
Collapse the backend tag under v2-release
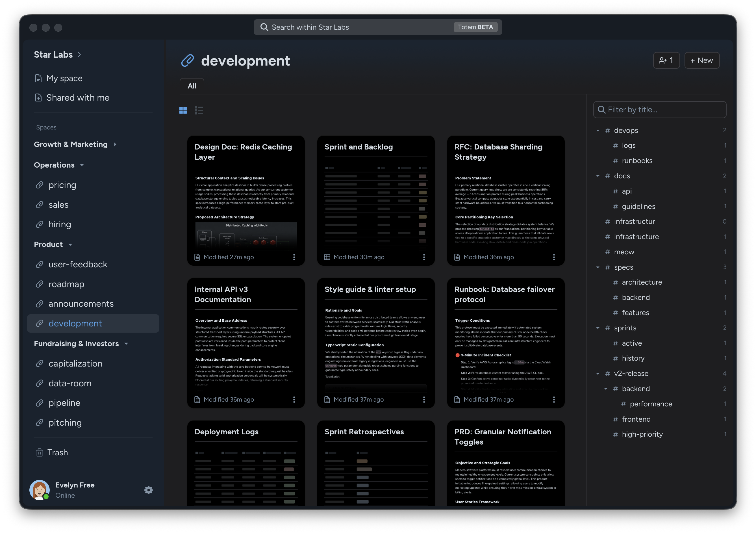tap(605, 389)
